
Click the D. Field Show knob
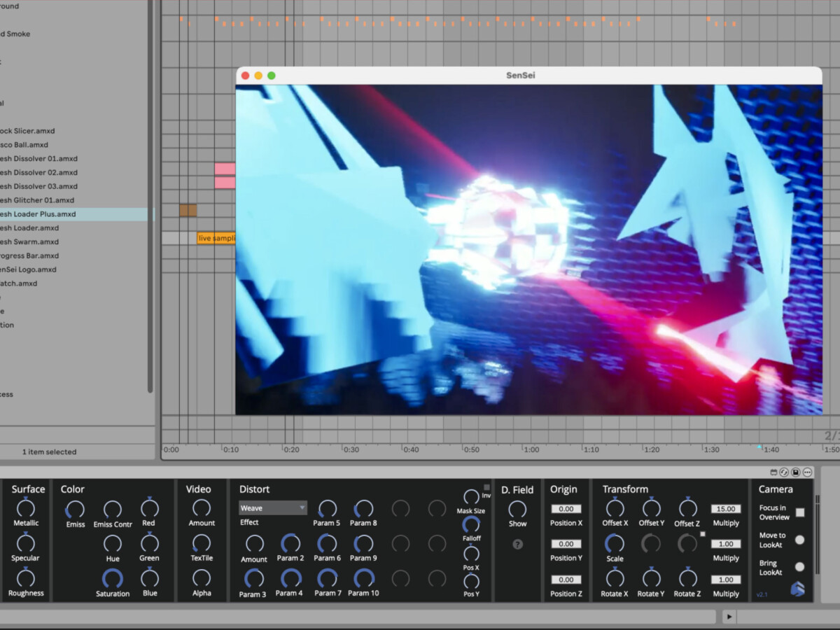point(517,509)
